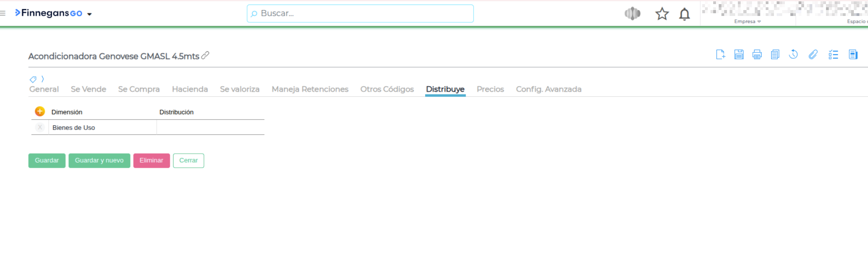Remove the Bienes de Uso row
868x259 pixels.
tap(40, 127)
